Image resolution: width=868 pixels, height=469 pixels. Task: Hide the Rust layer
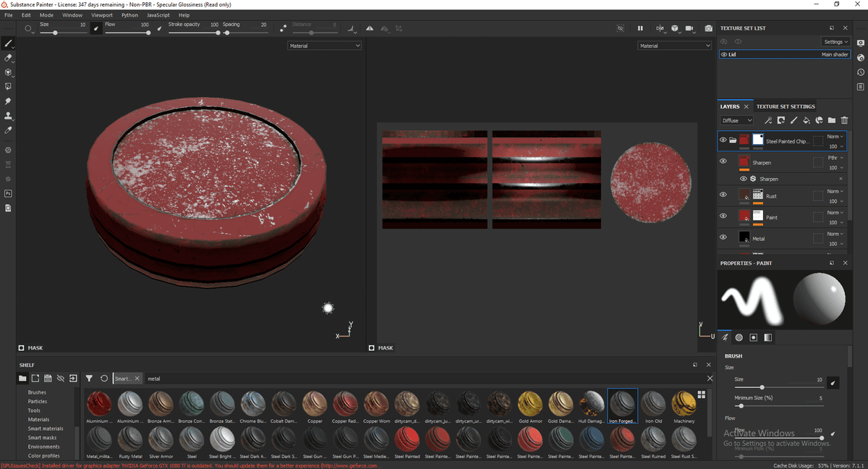(x=723, y=195)
